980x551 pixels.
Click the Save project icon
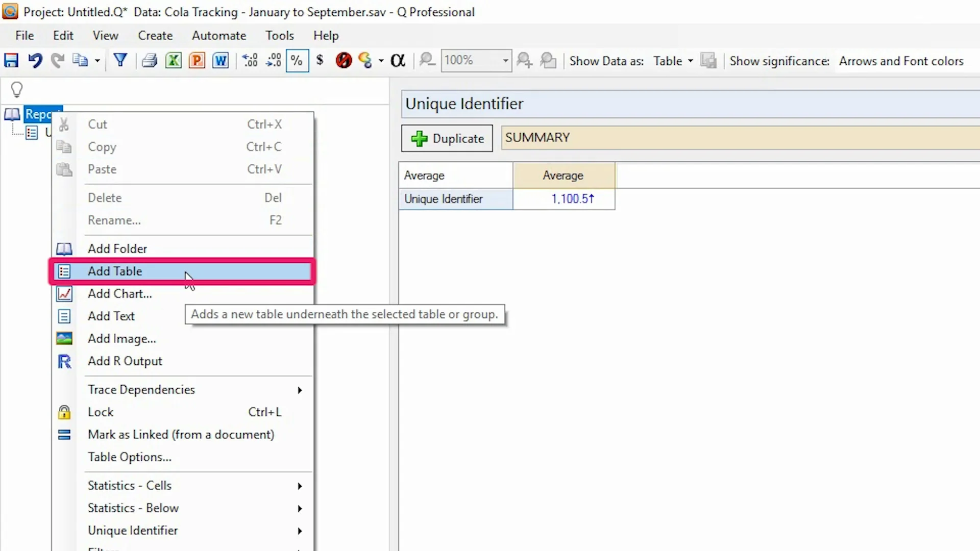11,61
